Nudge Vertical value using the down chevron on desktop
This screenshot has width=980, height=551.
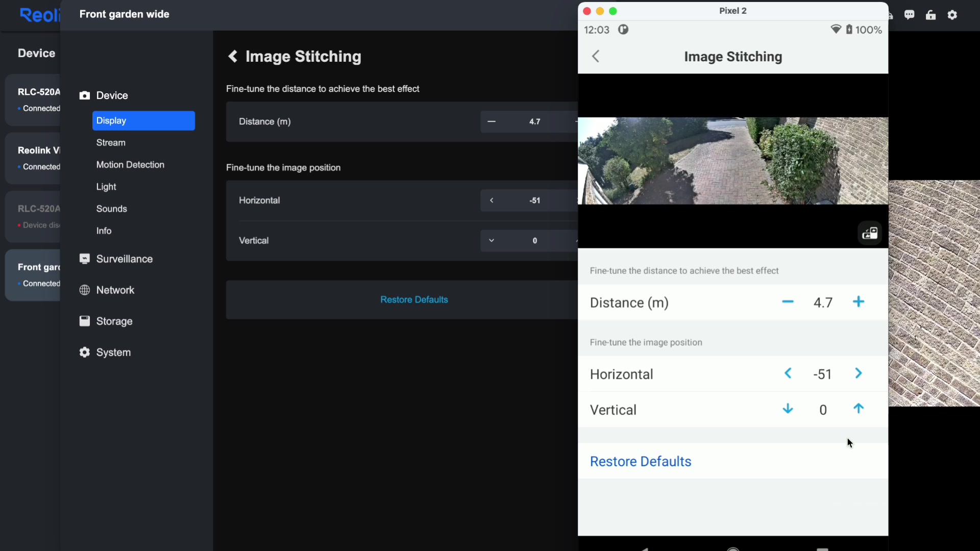[492, 240]
